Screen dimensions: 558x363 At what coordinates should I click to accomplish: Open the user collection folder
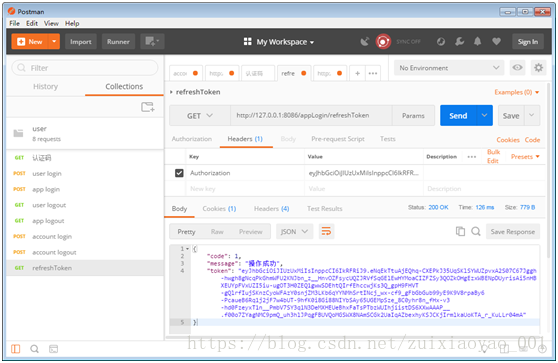(x=85, y=133)
